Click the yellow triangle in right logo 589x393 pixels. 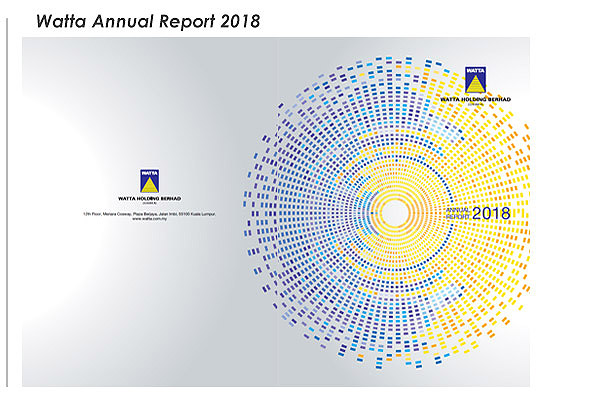(x=475, y=83)
